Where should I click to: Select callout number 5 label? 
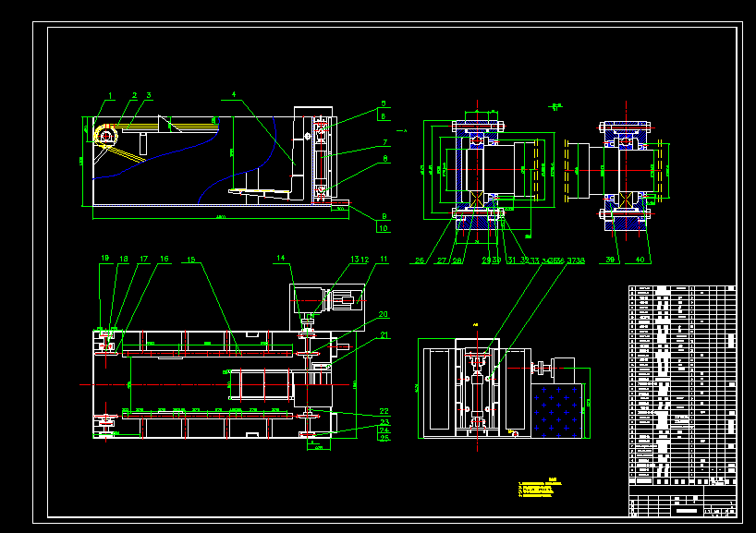point(384,103)
